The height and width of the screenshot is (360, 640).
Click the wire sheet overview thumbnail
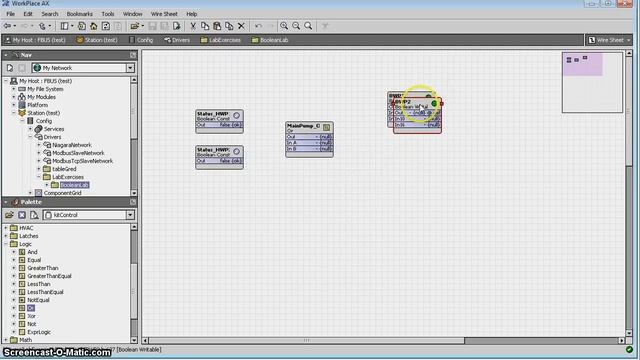(x=592, y=82)
